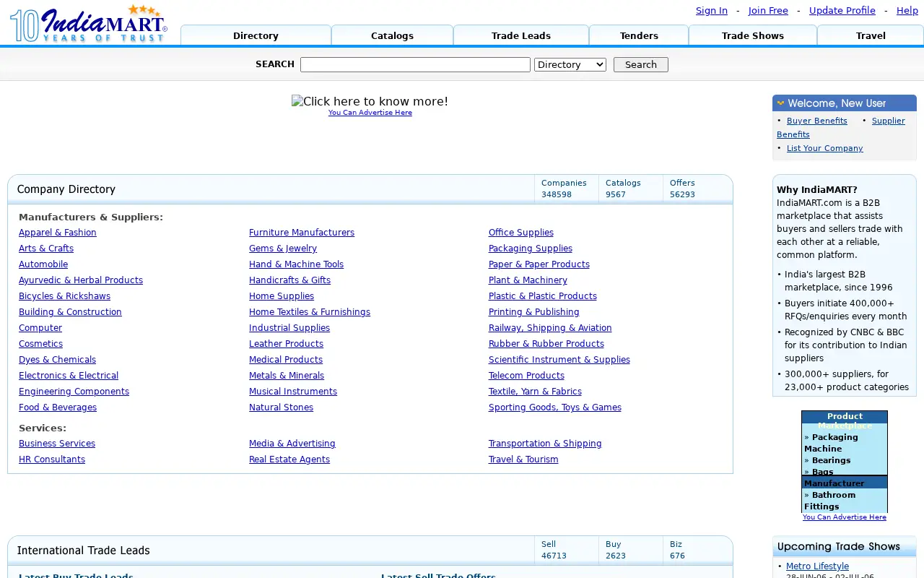Click Bathroom Fittings manufacturer link
The height and width of the screenshot is (578, 924).
830,501
